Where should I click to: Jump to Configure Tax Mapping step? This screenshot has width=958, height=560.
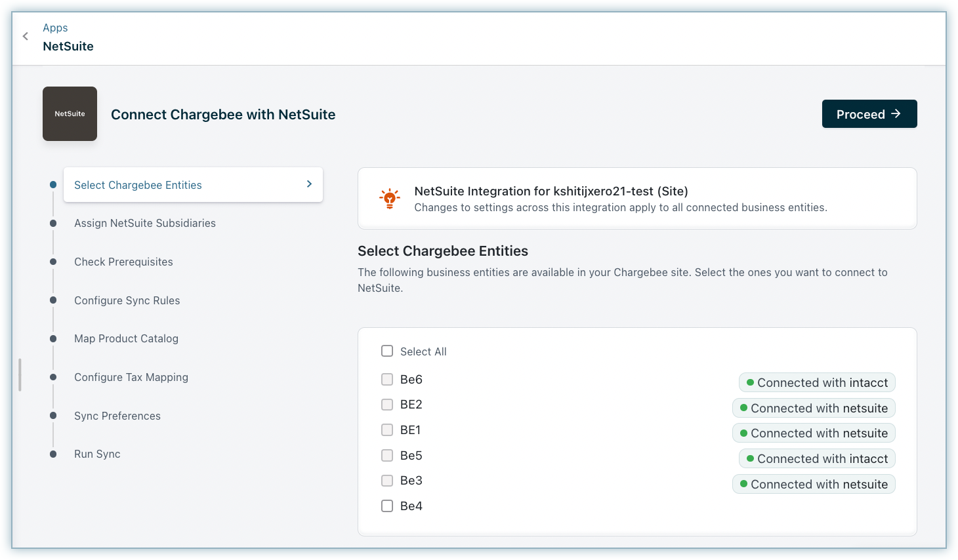click(x=131, y=377)
